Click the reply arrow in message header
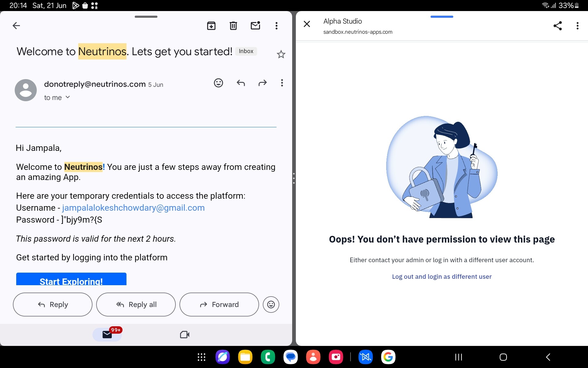This screenshot has height=368, width=588. point(241,83)
